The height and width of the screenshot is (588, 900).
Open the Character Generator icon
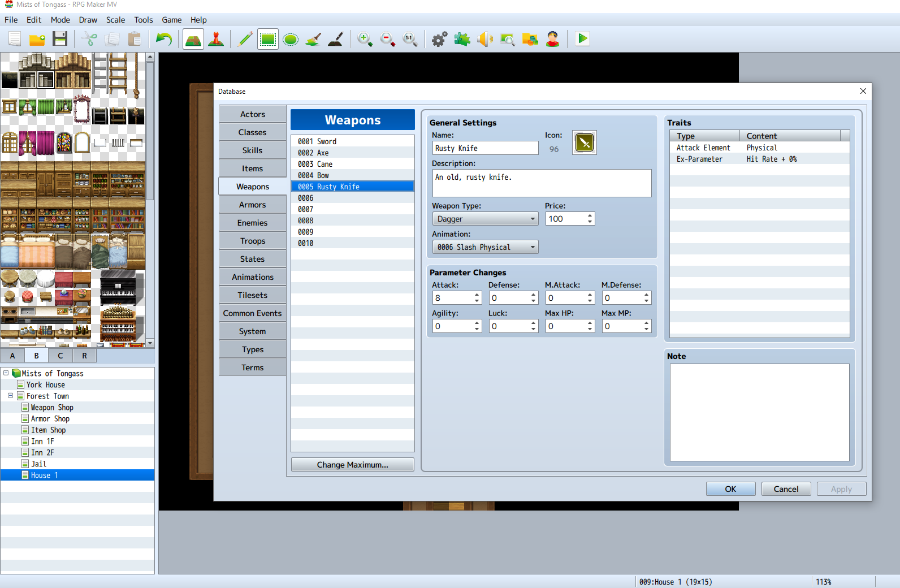tap(552, 40)
